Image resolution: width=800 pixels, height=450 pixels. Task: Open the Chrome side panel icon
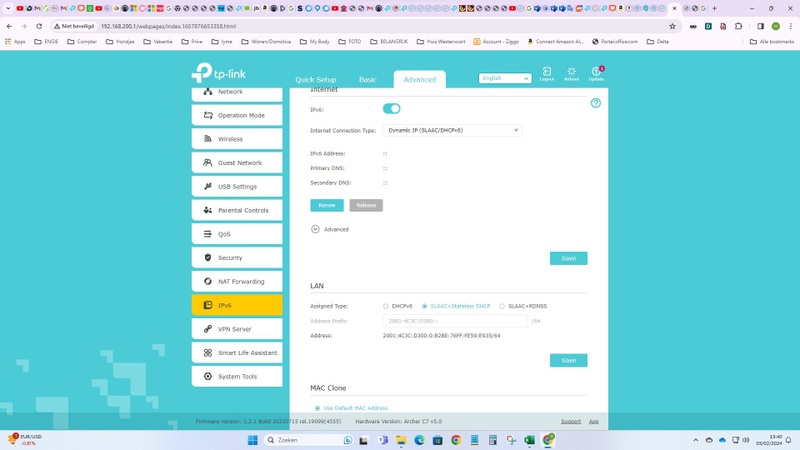[760, 26]
